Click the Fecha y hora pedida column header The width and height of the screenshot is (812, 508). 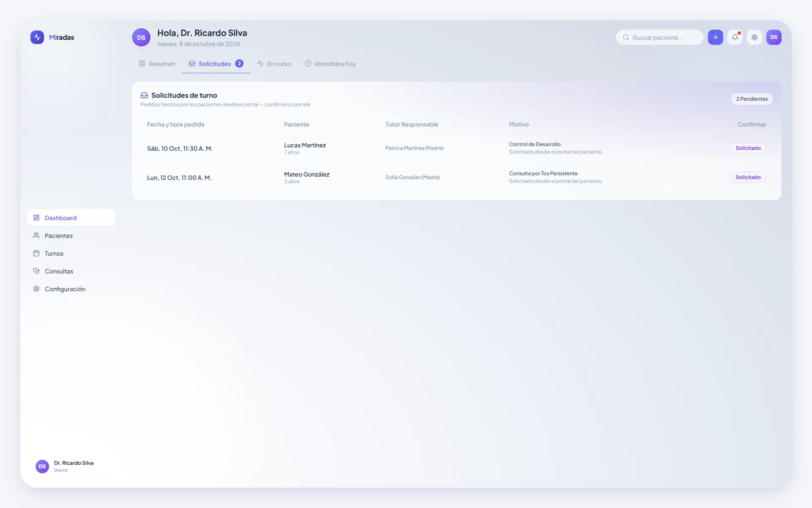(176, 124)
